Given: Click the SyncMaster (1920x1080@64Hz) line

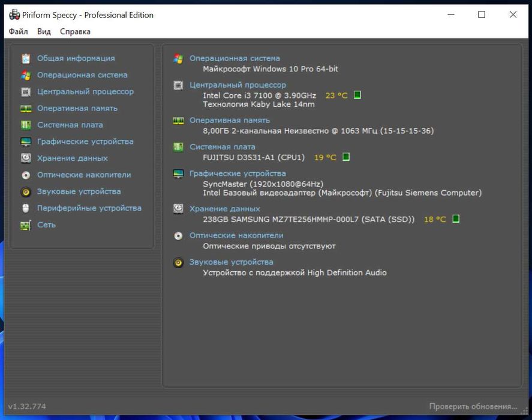Looking at the screenshot, I should point(263,184).
